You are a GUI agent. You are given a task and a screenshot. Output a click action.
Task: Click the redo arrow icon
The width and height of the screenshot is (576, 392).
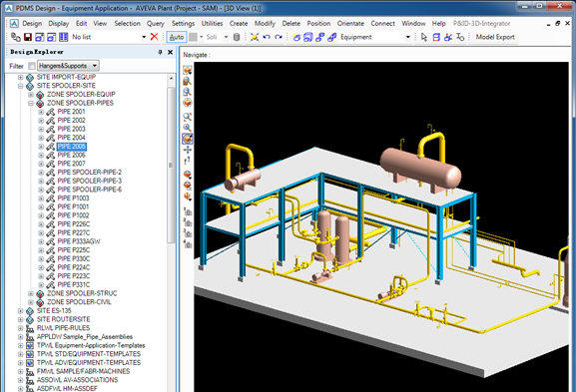tap(279, 37)
